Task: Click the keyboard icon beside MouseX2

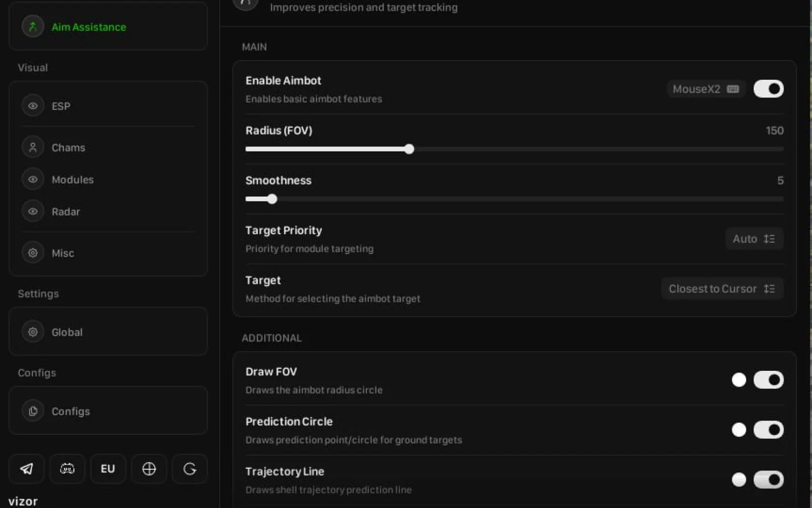Action: [733, 89]
